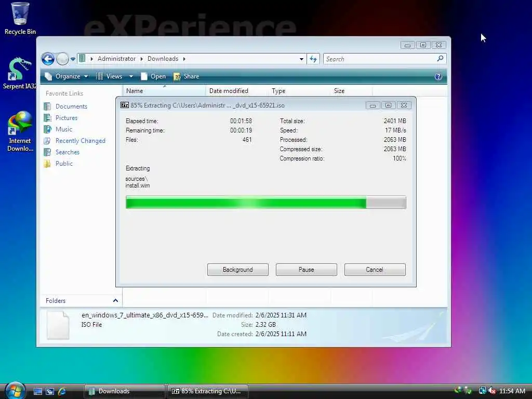532x399 pixels.
Task: Open Documents in Favorite Links
Action: click(x=71, y=106)
